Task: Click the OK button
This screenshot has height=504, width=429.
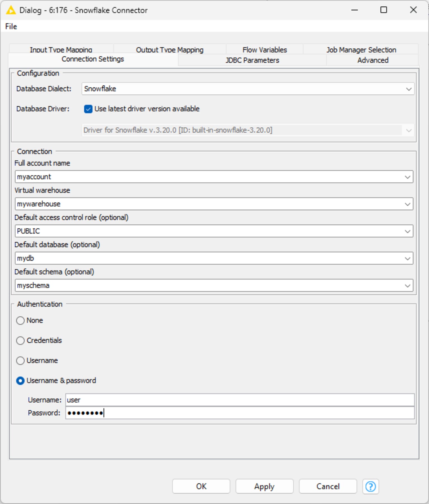Action: [x=201, y=486]
